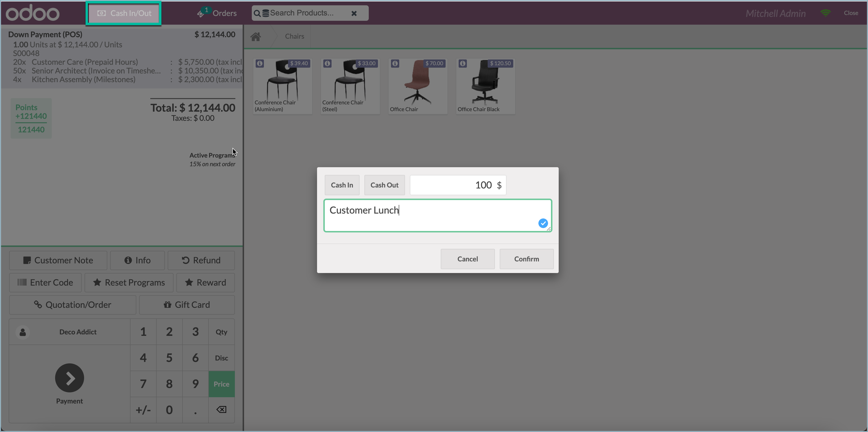Open the Orders menu

coord(217,13)
